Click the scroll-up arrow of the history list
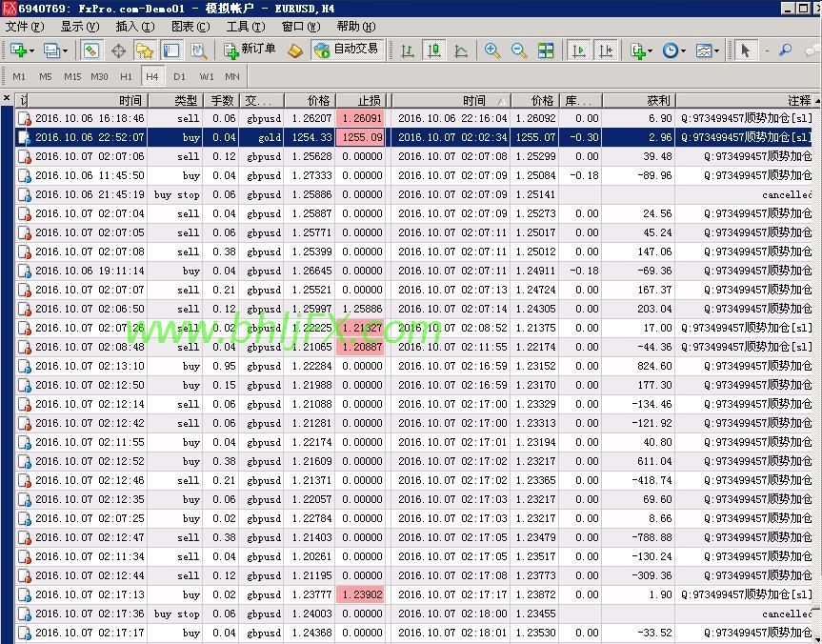Image resolution: width=822 pixels, height=644 pixels. [x=817, y=100]
